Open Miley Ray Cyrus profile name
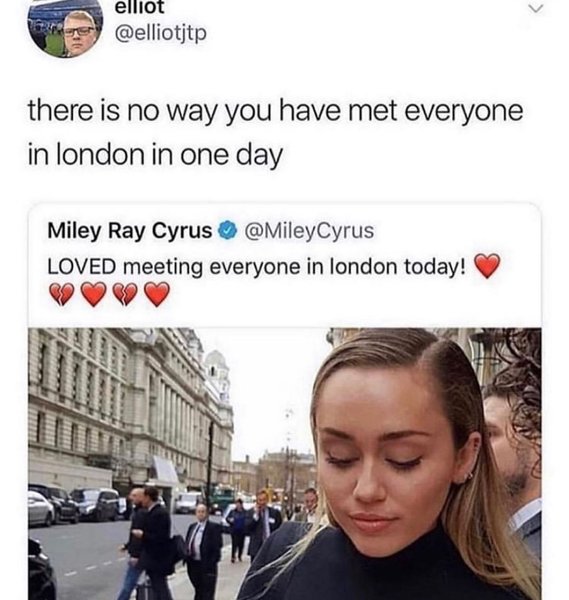Screen dimensions: 569x600 130,231
